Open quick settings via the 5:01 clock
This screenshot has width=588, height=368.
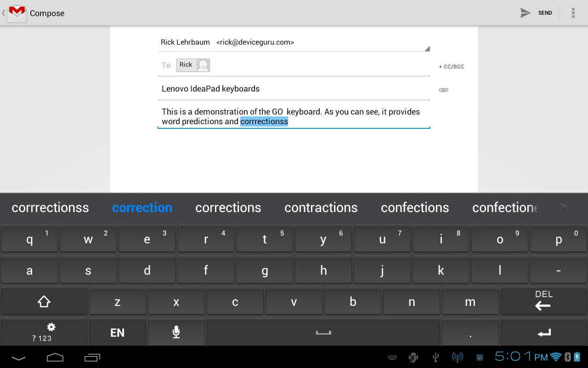point(521,356)
